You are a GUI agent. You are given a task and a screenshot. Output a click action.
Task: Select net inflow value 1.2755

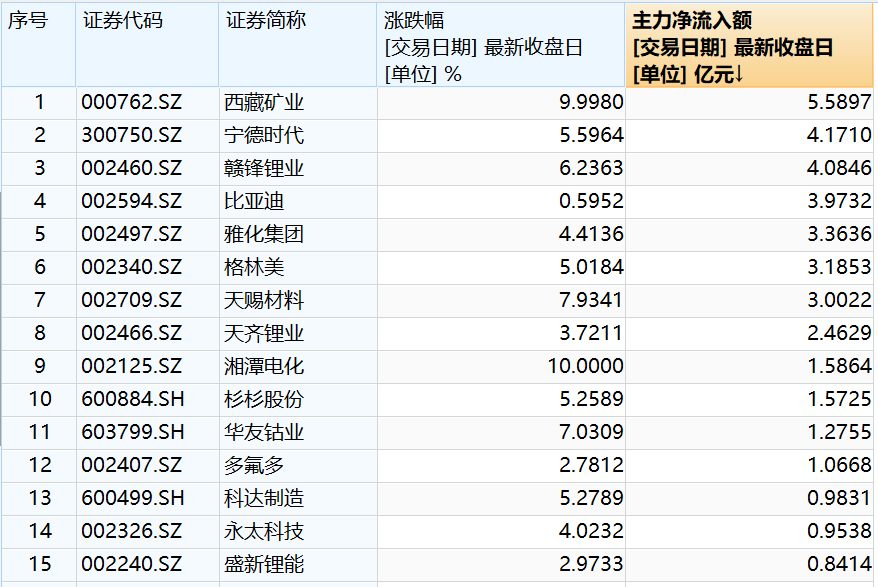(839, 433)
